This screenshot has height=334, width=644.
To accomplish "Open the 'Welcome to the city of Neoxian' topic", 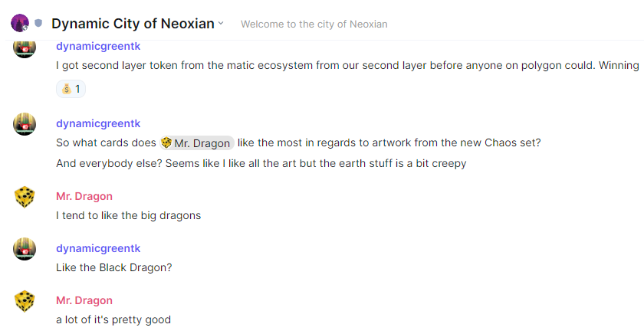I will pos(314,24).
